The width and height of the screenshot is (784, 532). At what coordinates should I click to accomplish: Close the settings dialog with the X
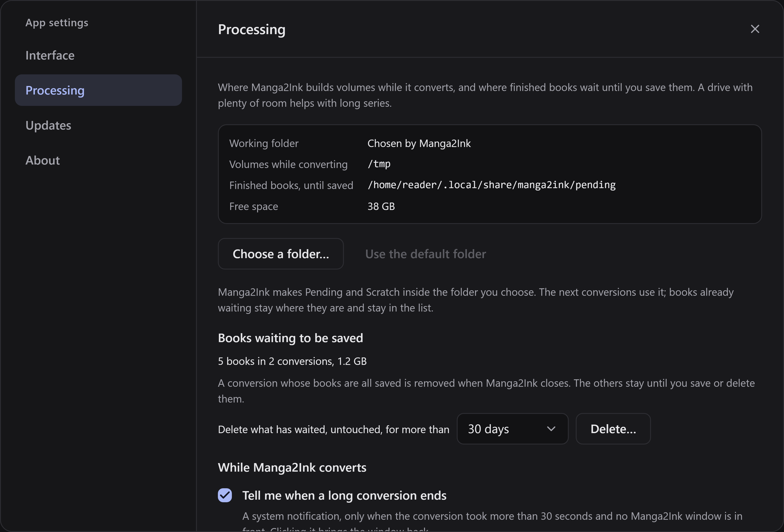tap(755, 29)
